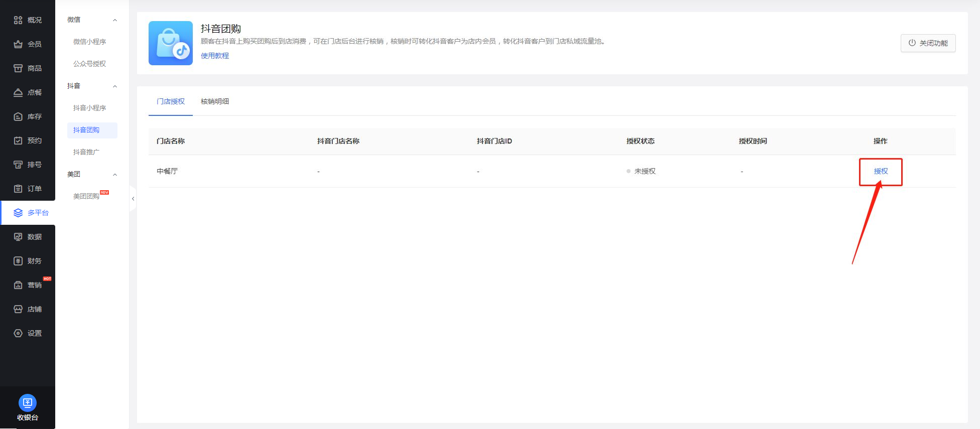Image resolution: width=980 pixels, height=429 pixels.
Task: Click the 门店名称 column header
Action: coord(171,141)
